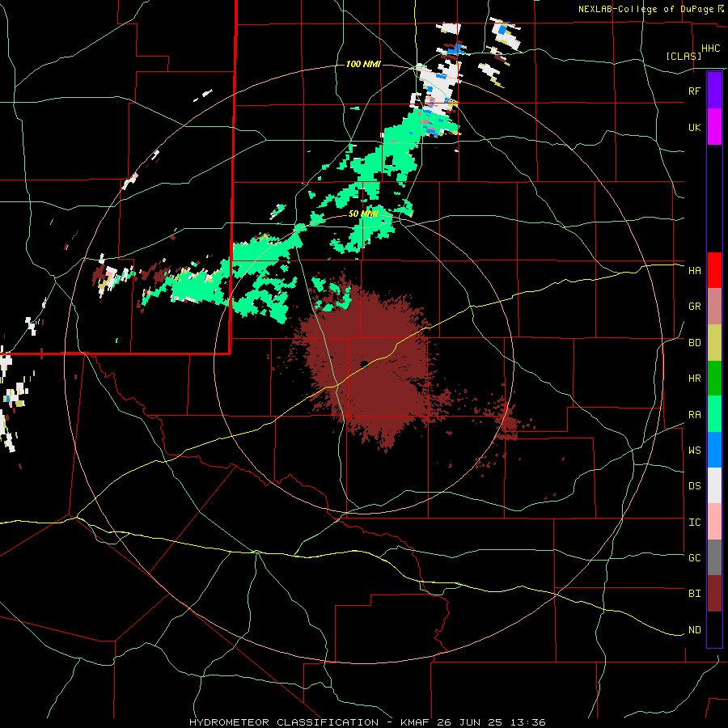Screen dimensions: 728x728
Task: Click the RF legend label
Action: coord(694,91)
